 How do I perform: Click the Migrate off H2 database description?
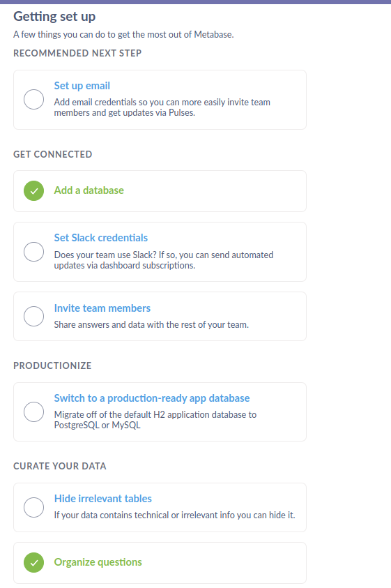click(155, 420)
